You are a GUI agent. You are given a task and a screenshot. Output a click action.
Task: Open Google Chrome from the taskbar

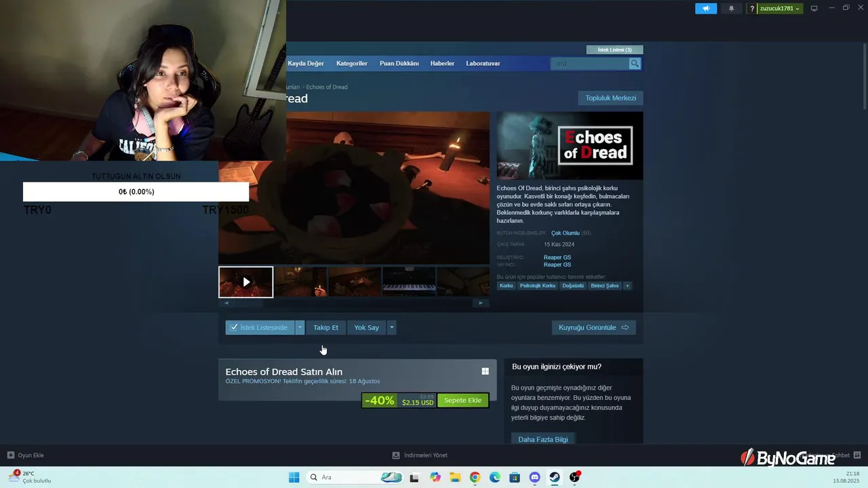(475, 477)
